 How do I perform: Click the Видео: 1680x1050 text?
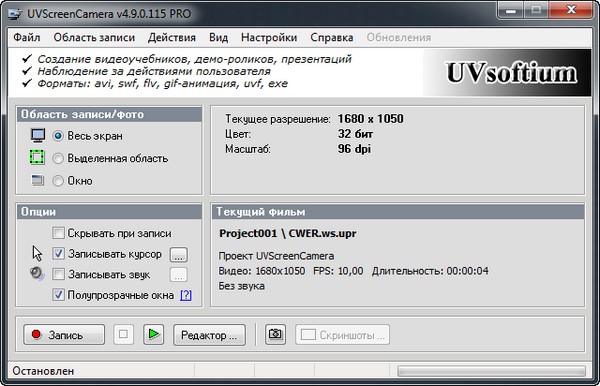point(262,271)
